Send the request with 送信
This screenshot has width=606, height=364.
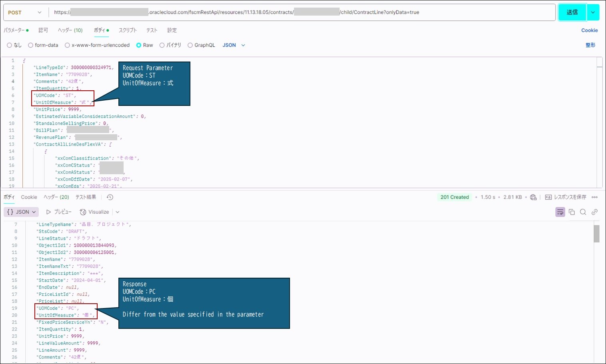click(x=572, y=12)
